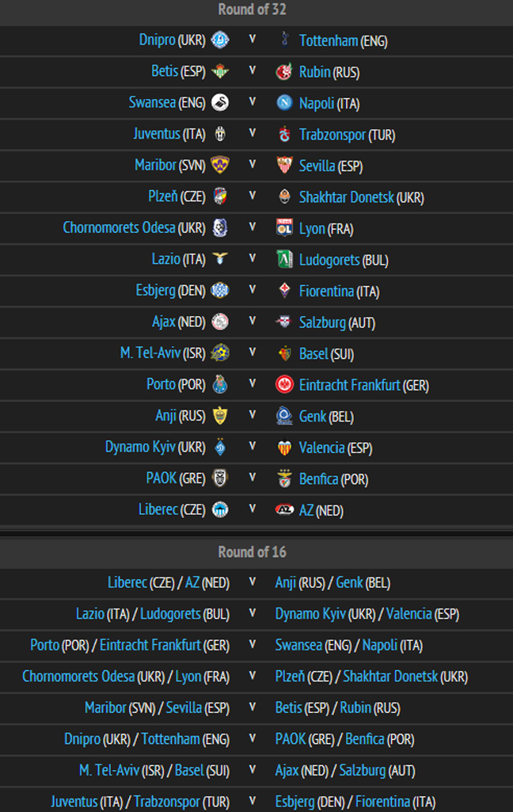The image size is (513, 812).
Task: Click the Benfica club crest icon
Action: (284, 478)
